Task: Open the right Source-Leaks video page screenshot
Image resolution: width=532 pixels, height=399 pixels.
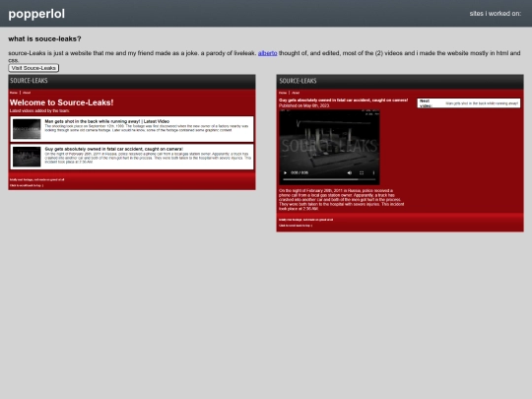Action: 400,153
